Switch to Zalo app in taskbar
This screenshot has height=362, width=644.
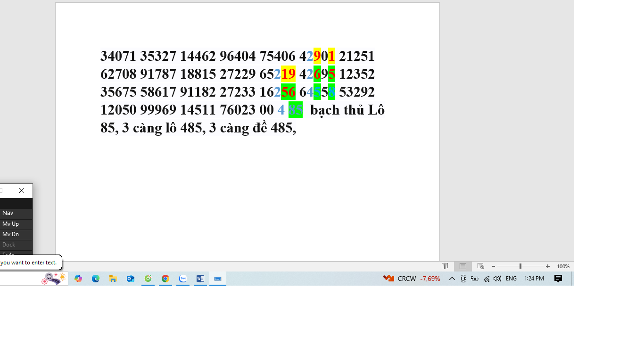coord(183,279)
